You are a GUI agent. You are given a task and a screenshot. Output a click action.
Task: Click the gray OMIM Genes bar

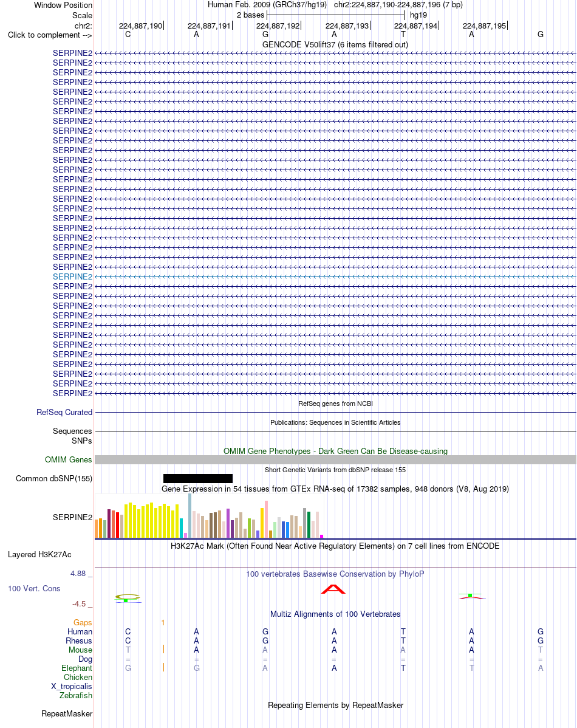(335, 459)
